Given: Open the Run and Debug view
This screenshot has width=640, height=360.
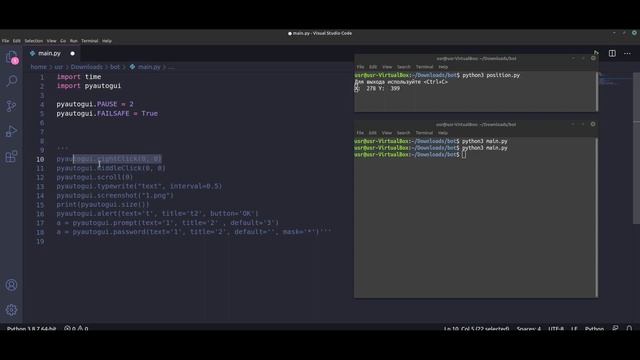Looking at the screenshot, I should coord(11,131).
